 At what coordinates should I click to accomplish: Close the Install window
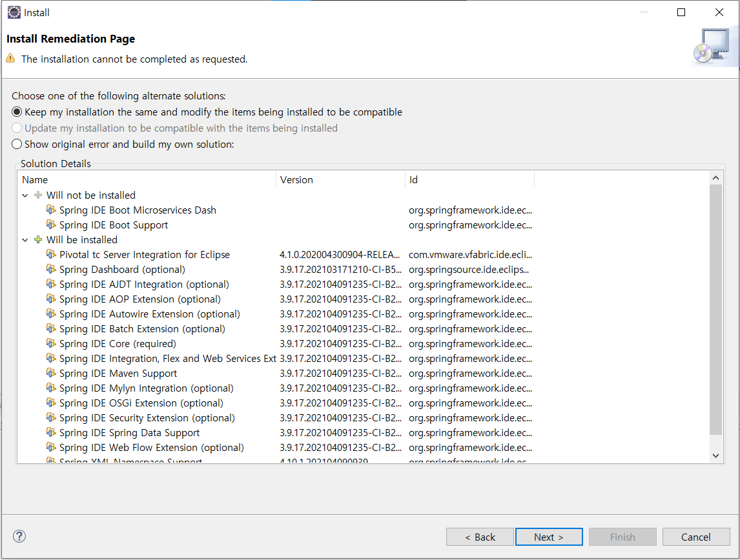click(719, 12)
